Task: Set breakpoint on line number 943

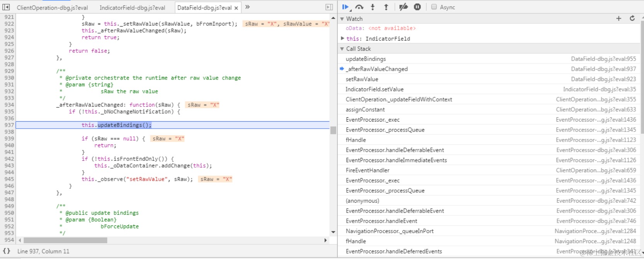Action: point(9,166)
